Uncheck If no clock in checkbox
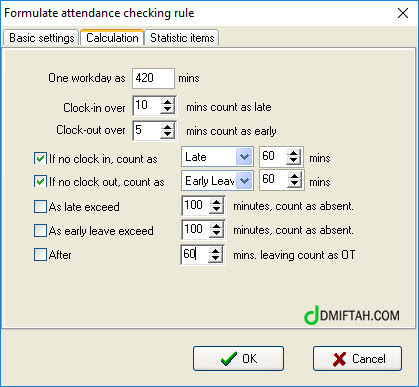Screen dimensions: 419x387 click(40, 158)
